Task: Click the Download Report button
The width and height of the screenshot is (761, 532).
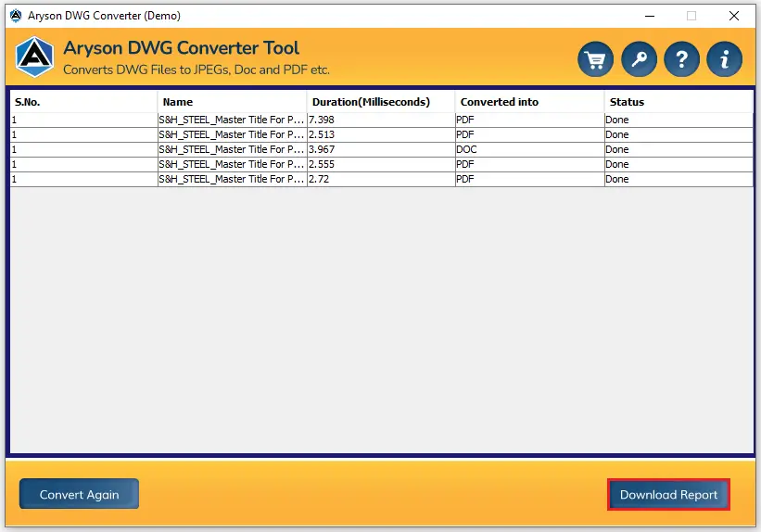Action: [x=668, y=494]
